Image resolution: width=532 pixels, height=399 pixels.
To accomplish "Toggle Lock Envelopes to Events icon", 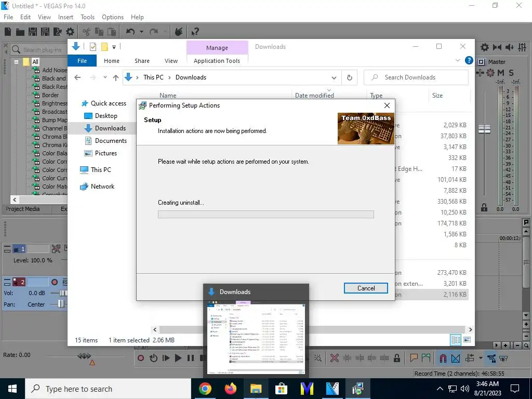I will pos(491,358).
